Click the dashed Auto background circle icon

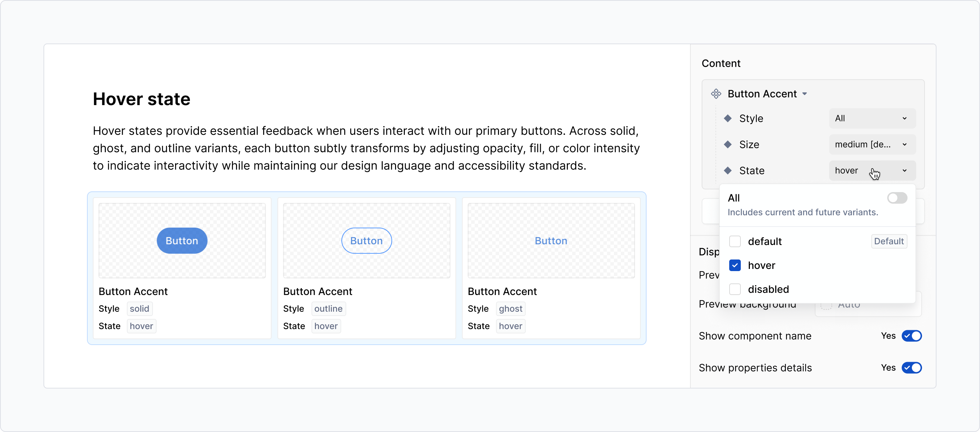point(826,306)
